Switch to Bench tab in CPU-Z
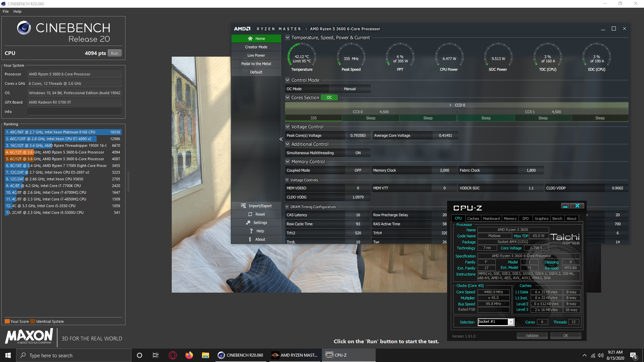This screenshot has height=362, width=644. (557, 219)
